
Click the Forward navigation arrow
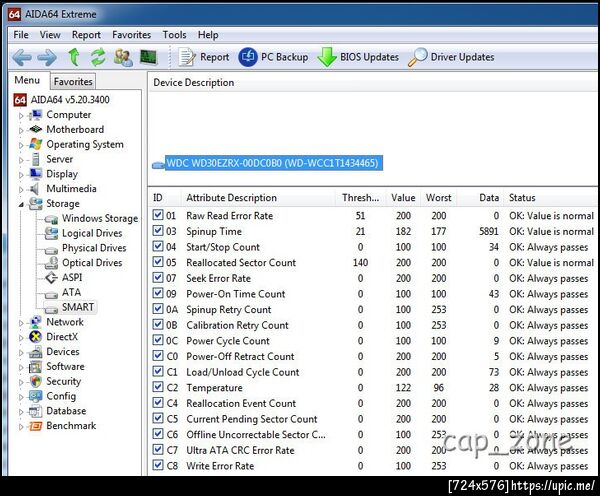(47, 57)
